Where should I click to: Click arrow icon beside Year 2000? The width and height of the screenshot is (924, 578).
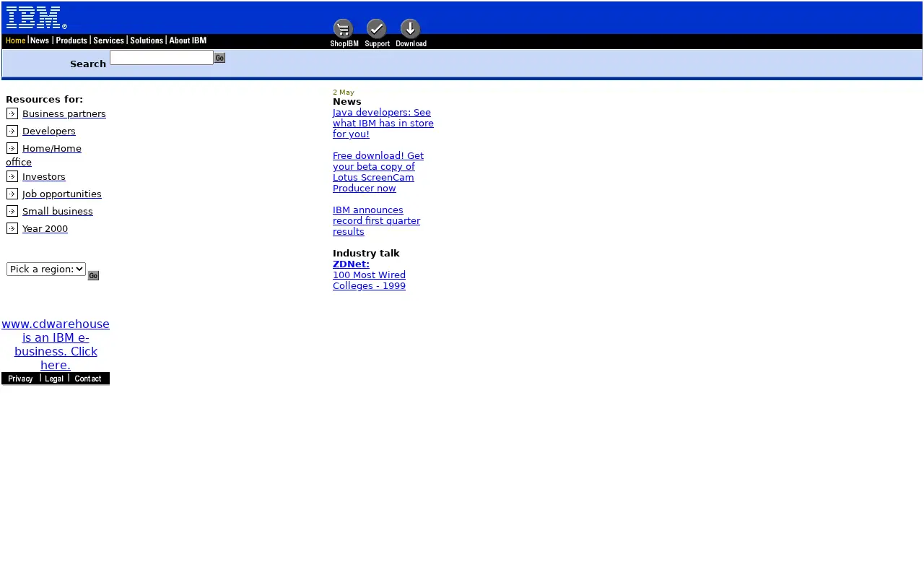click(x=12, y=228)
